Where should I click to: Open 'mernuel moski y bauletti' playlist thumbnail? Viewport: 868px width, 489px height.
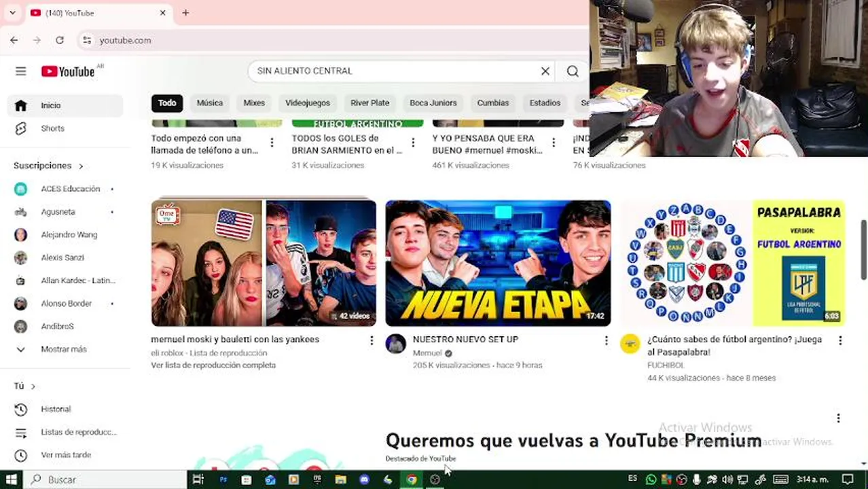[264, 263]
